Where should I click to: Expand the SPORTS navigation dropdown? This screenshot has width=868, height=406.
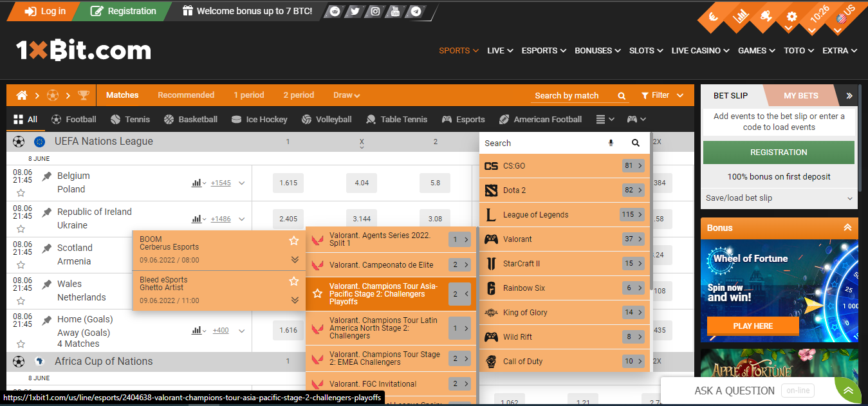(458, 50)
